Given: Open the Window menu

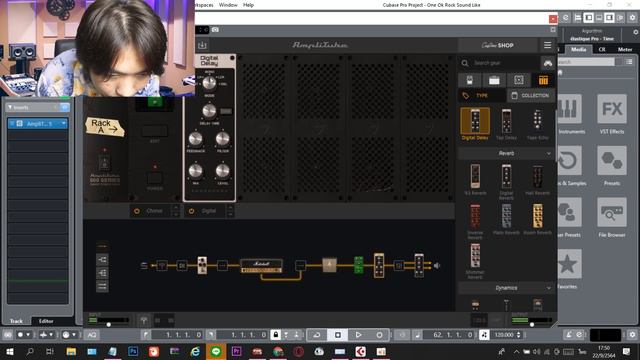Looking at the screenshot, I should pos(228,5).
